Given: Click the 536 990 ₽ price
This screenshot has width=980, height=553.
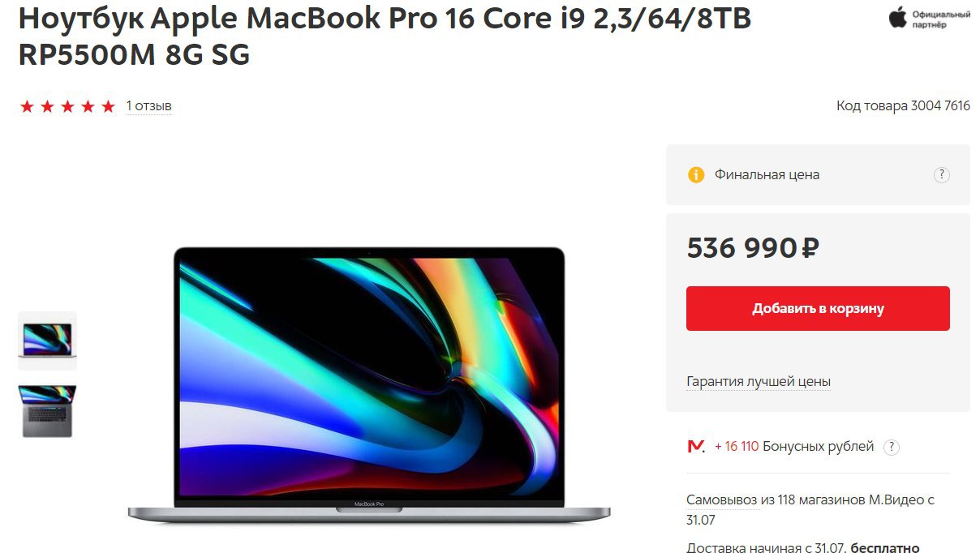Looking at the screenshot, I should [753, 248].
